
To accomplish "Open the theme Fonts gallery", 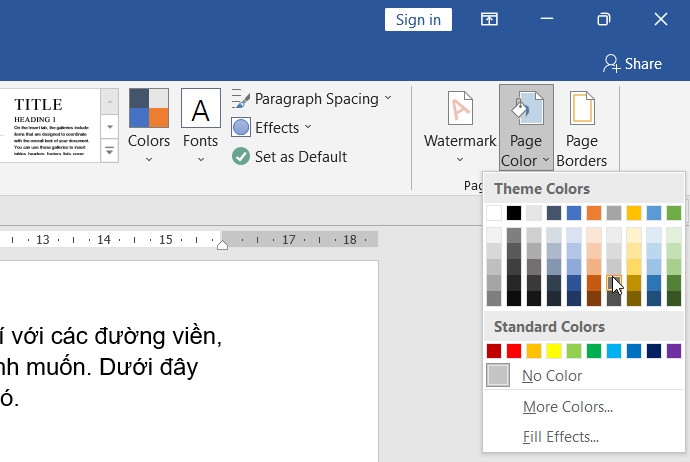I will click(201, 125).
